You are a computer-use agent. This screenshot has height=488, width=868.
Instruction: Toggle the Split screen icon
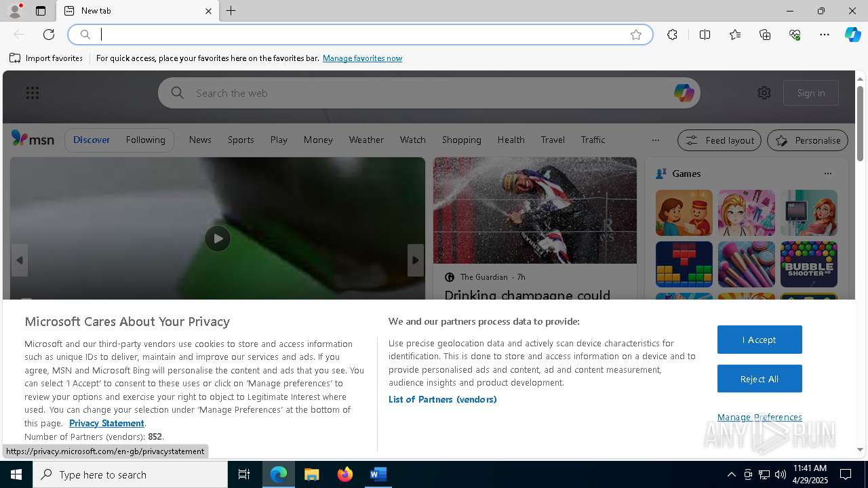pos(705,35)
